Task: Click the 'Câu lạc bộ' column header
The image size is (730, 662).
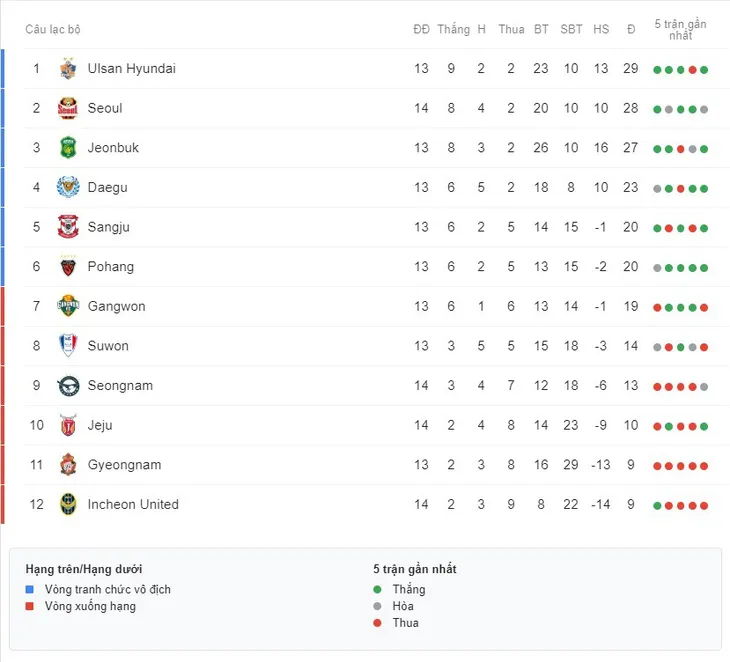Action: [x=53, y=29]
